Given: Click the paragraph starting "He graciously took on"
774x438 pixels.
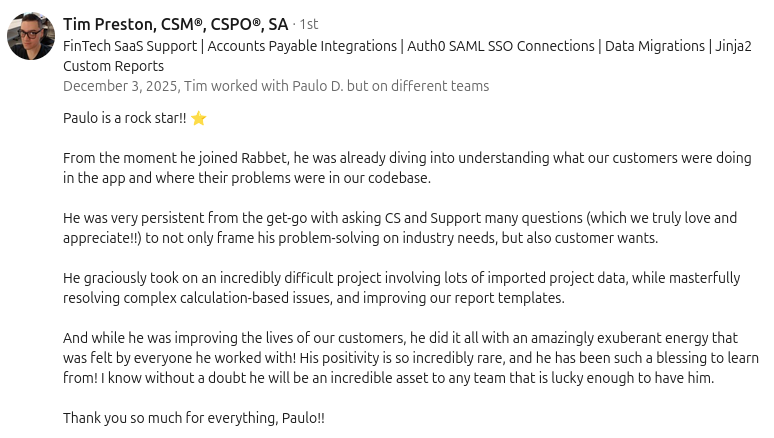Looking at the screenshot, I should [400, 288].
